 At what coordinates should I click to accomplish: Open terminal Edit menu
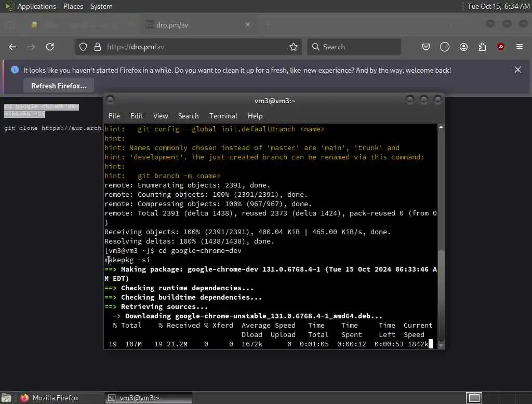(x=137, y=116)
